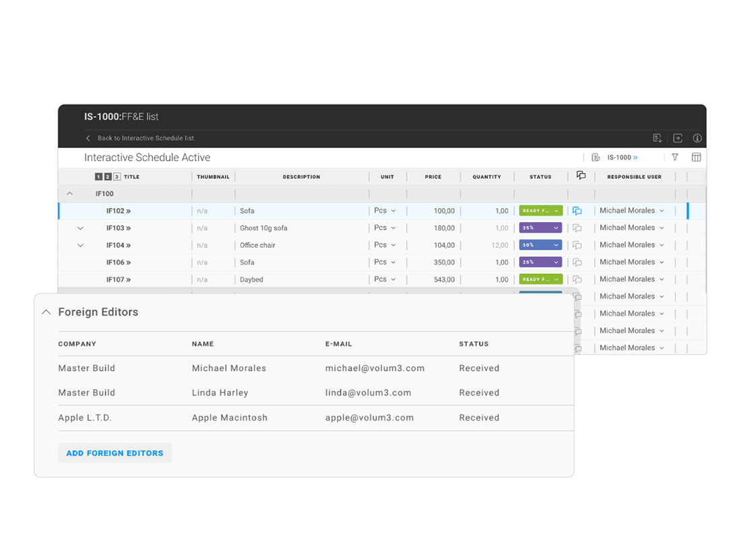Toggle level 2 in the title column
Viewport: 741px width, 560px height.
[x=108, y=177]
